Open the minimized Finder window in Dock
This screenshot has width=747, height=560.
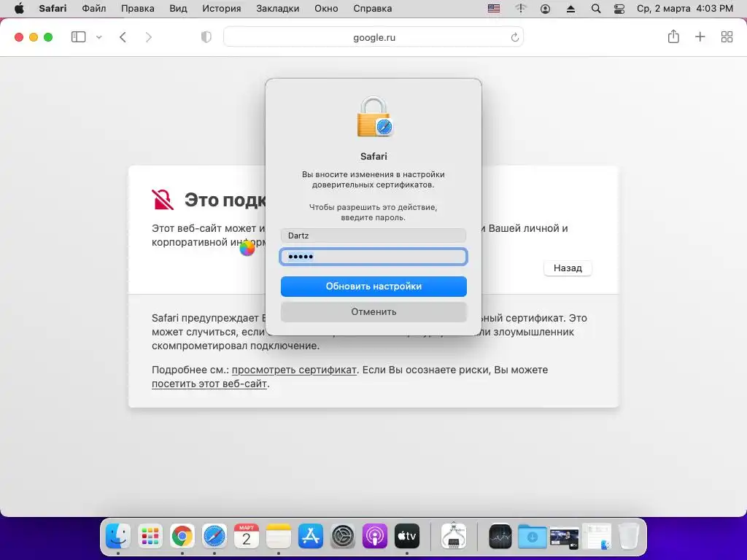(x=597, y=537)
